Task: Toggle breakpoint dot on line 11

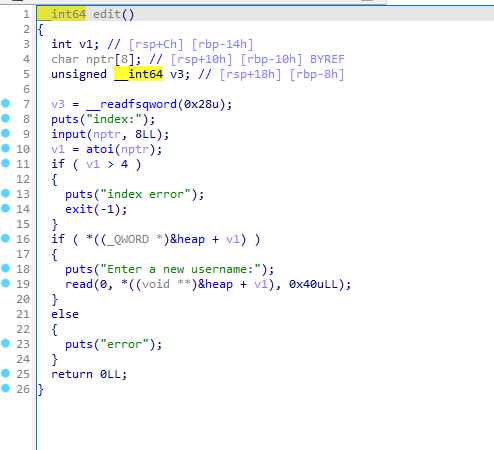Action: pos(6,163)
